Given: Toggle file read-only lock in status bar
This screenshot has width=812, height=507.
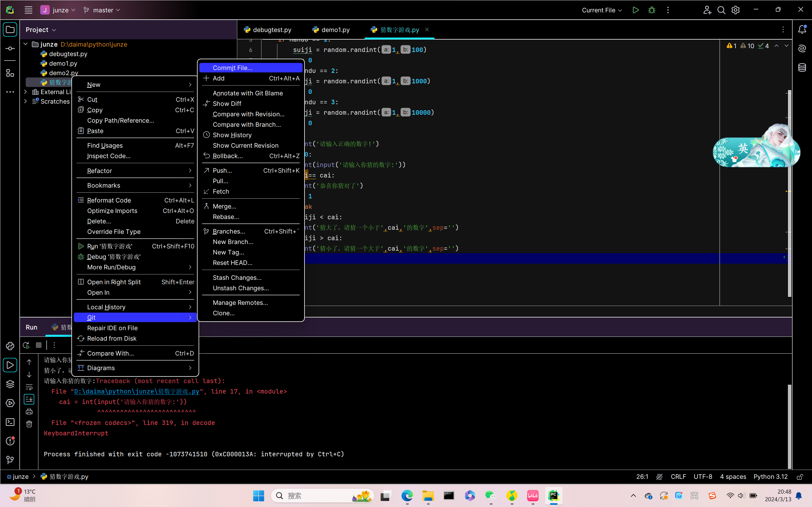Looking at the screenshot, I should coord(800,477).
